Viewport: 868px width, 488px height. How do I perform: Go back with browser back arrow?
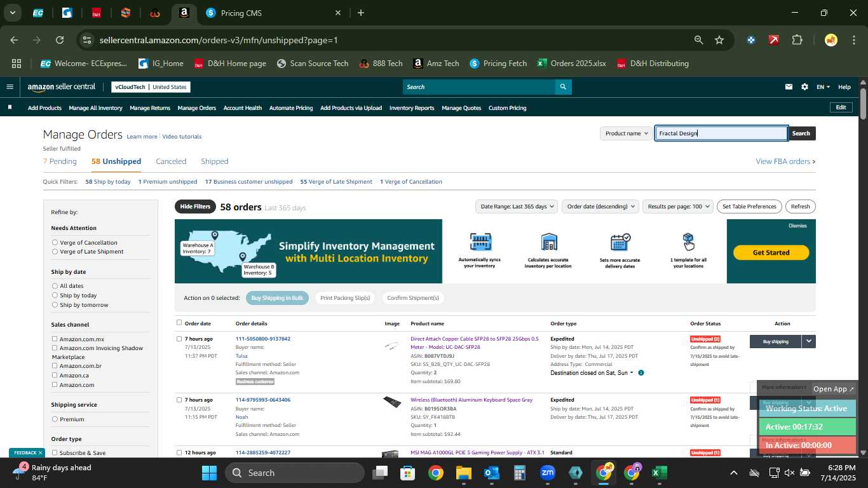coord(14,40)
